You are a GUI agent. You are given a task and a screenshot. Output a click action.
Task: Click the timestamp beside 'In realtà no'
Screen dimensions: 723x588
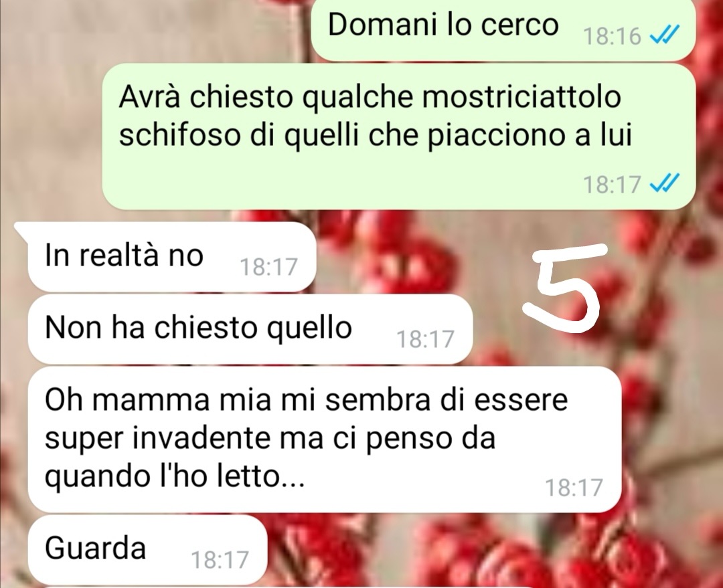(268, 267)
